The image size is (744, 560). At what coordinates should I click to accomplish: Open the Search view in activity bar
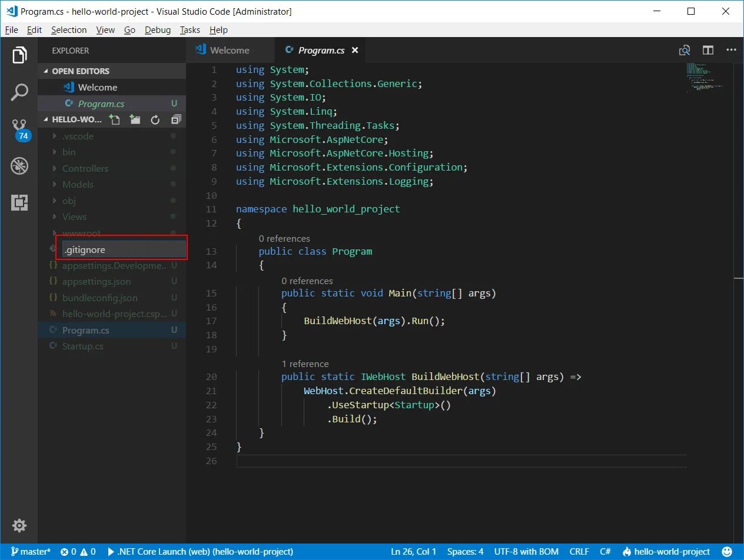[x=19, y=92]
